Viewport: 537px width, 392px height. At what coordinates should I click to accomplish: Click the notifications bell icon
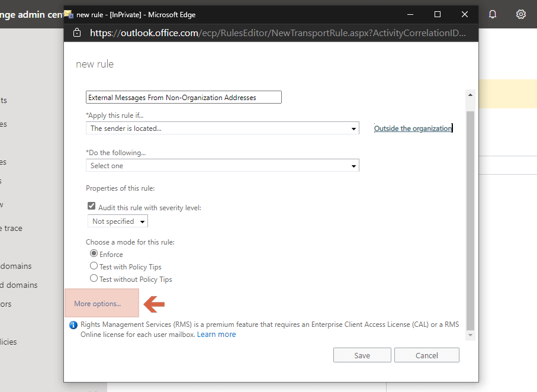(x=493, y=14)
